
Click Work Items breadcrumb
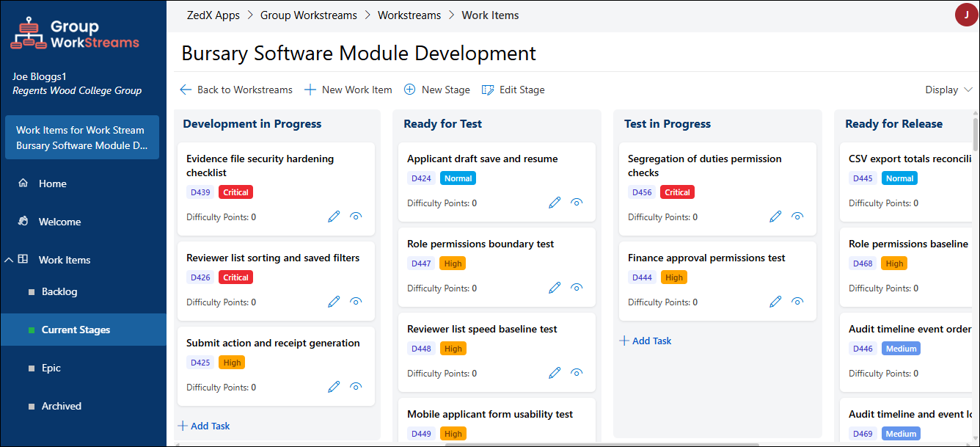click(490, 15)
